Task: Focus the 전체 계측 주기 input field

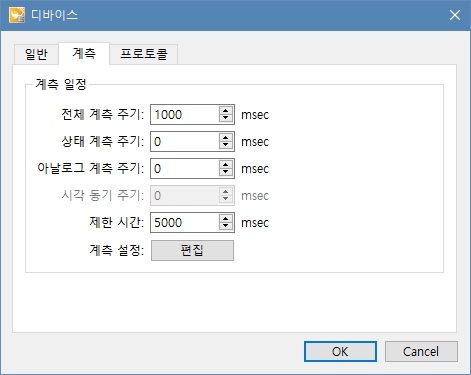Action: 185,115
